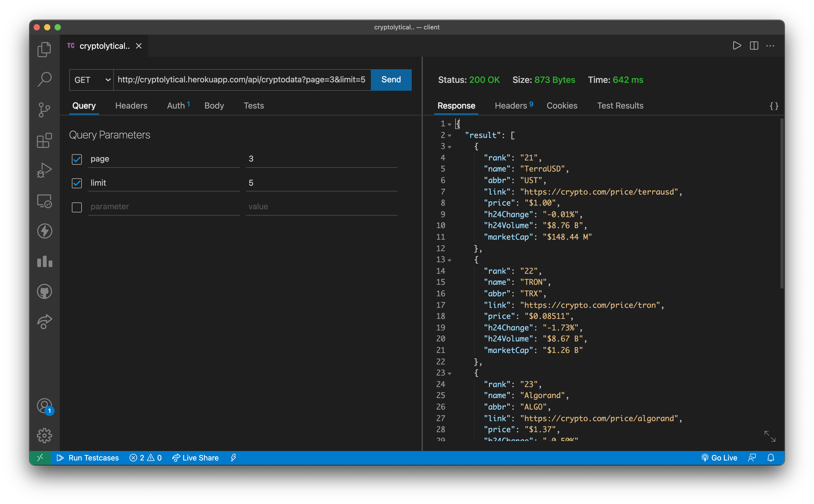Expand response with the diagonal arrows icon
Screen dimensions: 814x504
[770, 436]
